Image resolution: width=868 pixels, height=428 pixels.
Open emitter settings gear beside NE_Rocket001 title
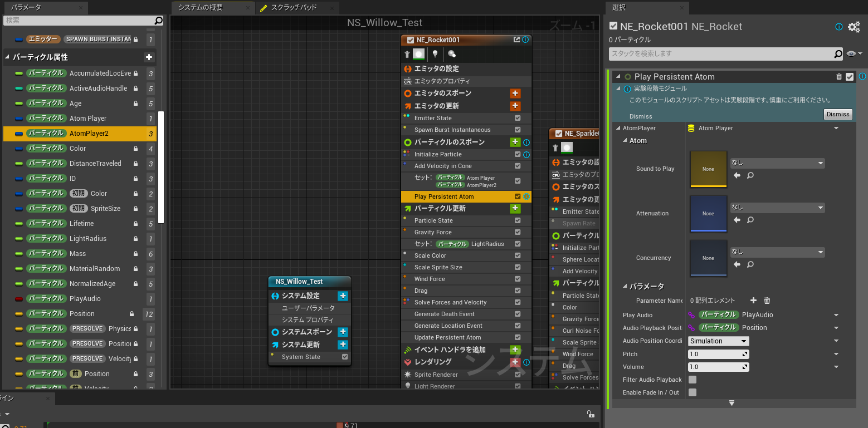click(x=854, y=27)
